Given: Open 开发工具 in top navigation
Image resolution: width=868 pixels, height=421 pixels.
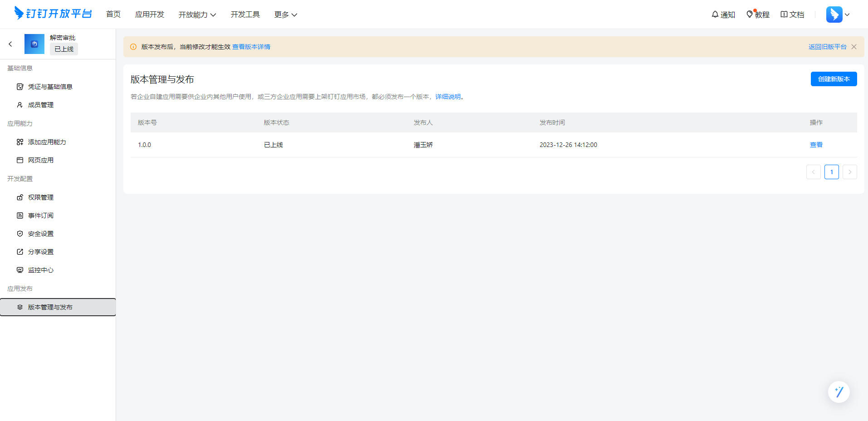Looking at the screenshot, I should point(245,15).
